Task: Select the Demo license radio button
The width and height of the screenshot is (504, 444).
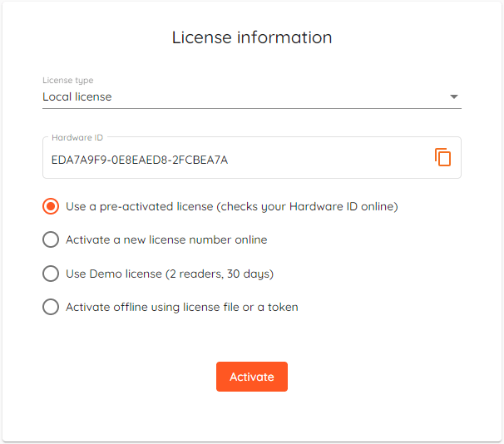Action: pyautogui.click(x=51, y=274)
